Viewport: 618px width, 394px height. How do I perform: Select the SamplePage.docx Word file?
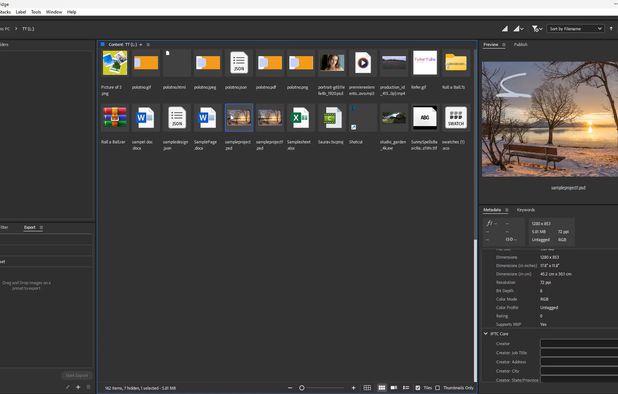tap(208, 117)
